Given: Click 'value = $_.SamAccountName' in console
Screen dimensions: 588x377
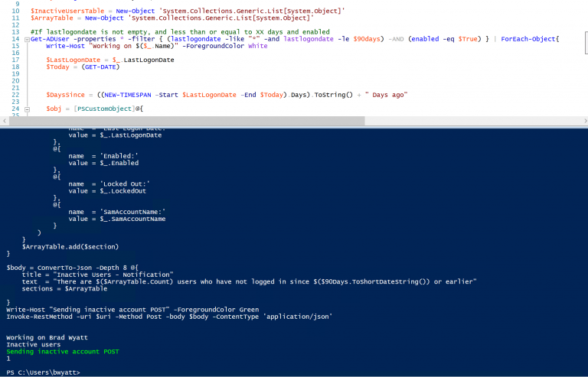Looking at the screenshot, I should [117, 219].
